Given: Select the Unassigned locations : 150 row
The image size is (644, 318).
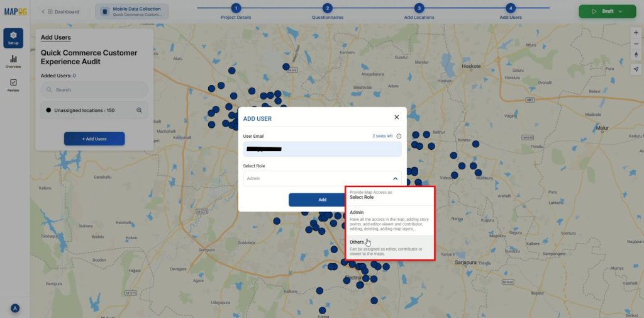Looking at the screenshot, I should (94, 110).
